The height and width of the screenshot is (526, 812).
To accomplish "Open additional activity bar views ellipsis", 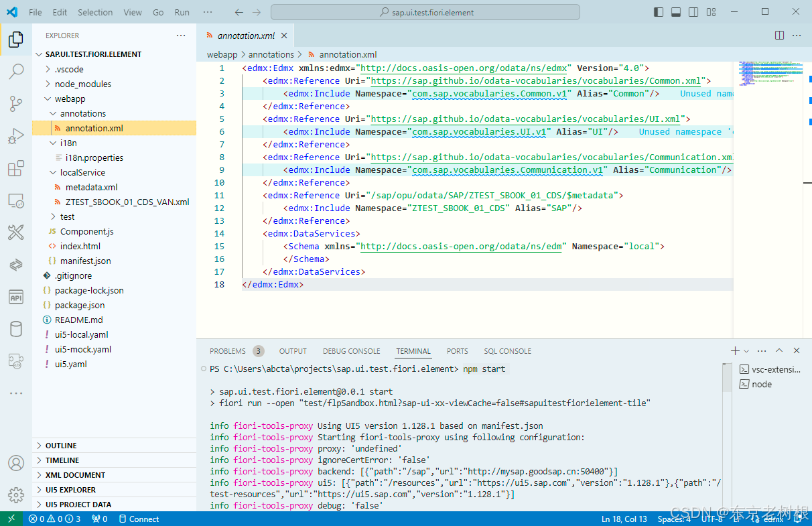I will pyautogui.click(x=15, y=393).
